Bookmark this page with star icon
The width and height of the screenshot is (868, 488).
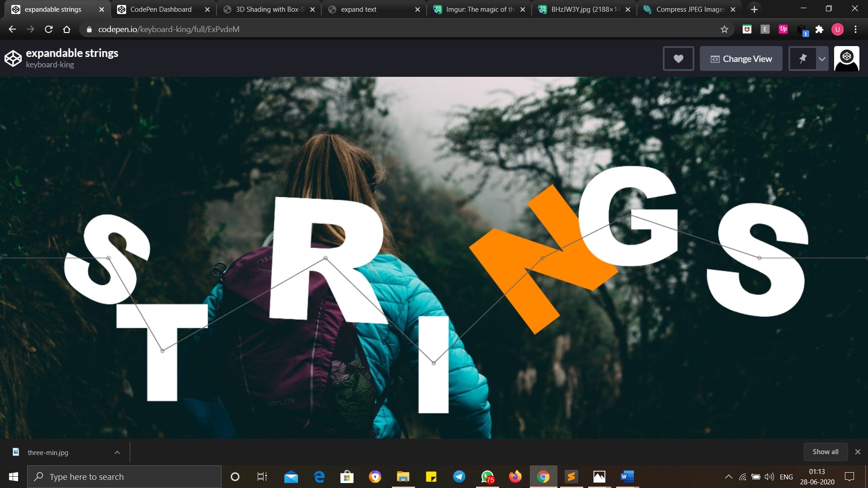pos(724,29)
